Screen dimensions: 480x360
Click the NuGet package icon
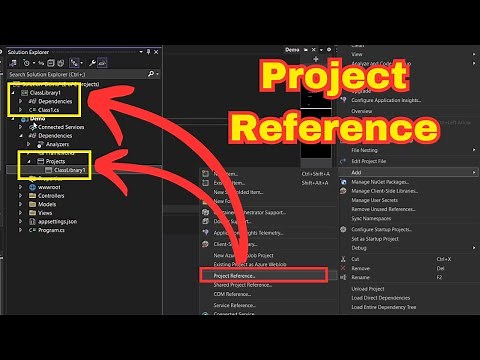[x=343, y=182]
